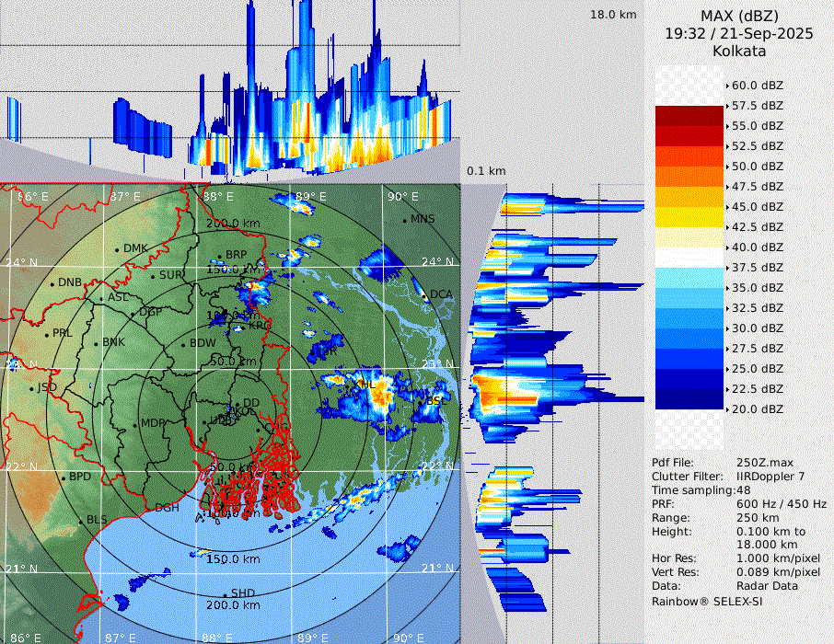Click the MDP station dot
834x644 pixels.
pos(135,424)
